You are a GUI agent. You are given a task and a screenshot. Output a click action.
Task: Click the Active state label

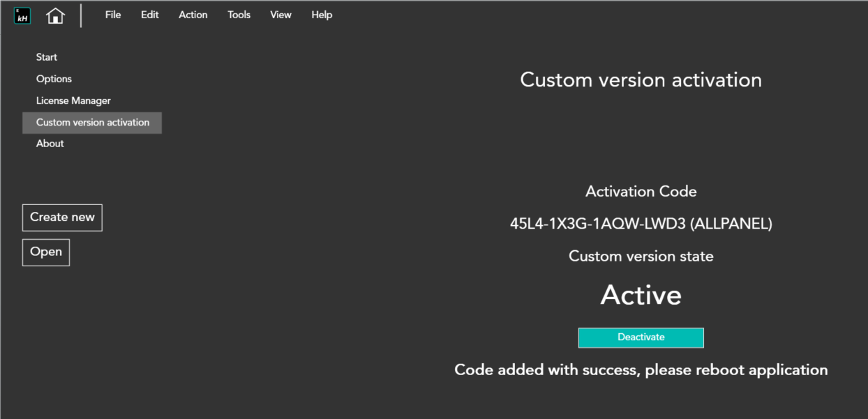coord(641,295)
